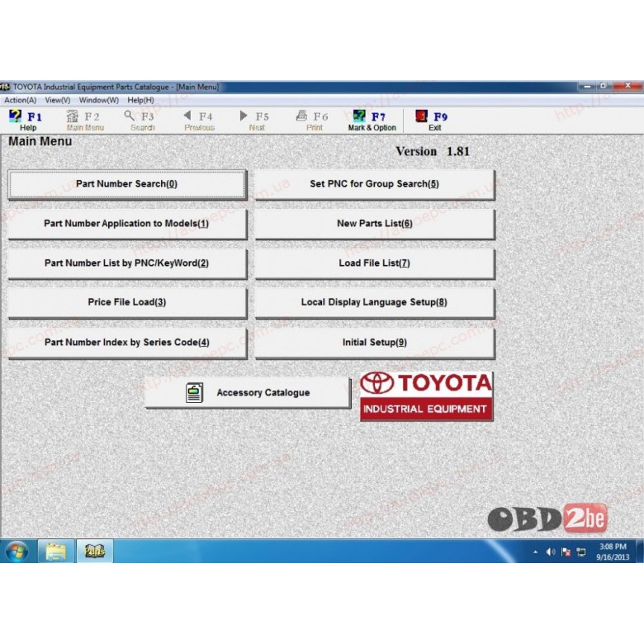The width and height of the screenshot is (644, 644).
Task: Click the network tray icon
Action: tap(581, 552)
